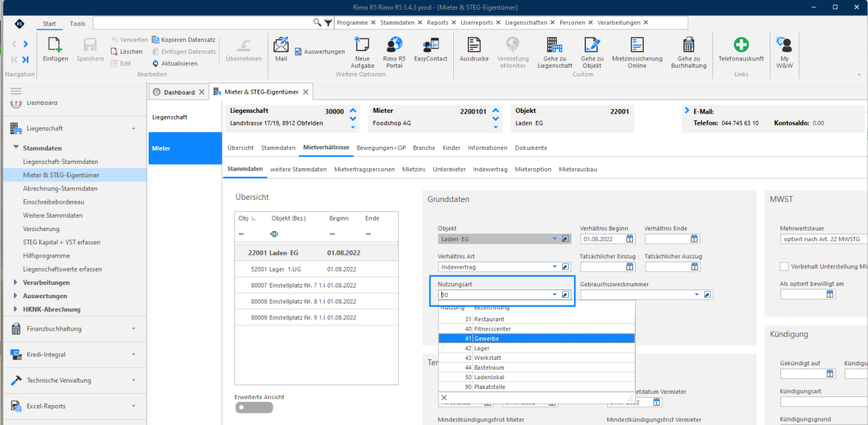Open the Verhältnis Art dropdown

[x=554, y=267]
